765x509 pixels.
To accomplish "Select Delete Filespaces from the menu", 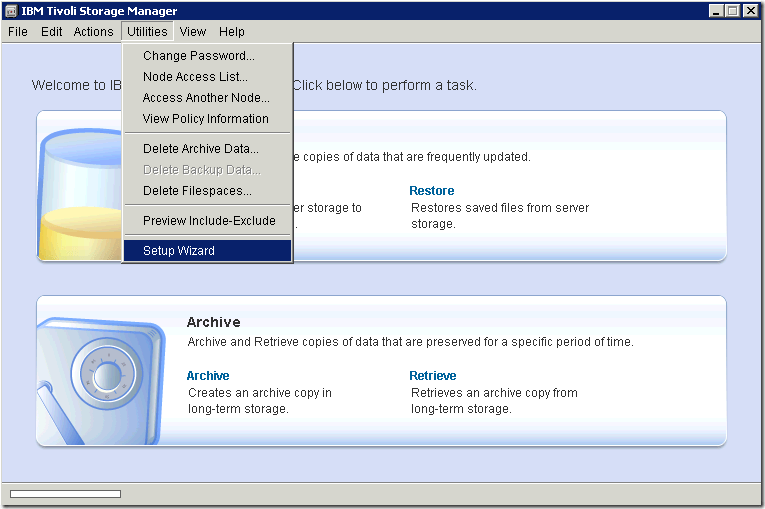I will click(x=197, y=191).
